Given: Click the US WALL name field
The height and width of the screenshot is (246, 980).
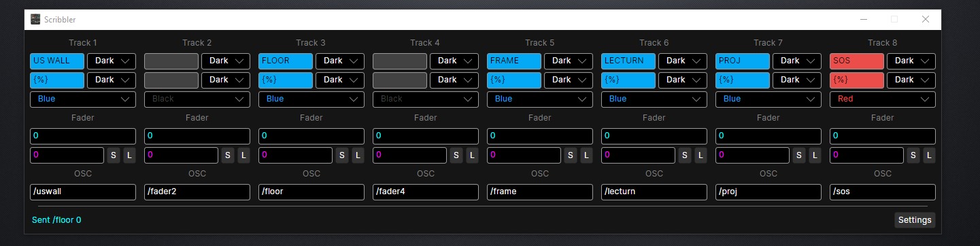Looking at the screenshot, I should pyautogui.click(x=57, y=61).
